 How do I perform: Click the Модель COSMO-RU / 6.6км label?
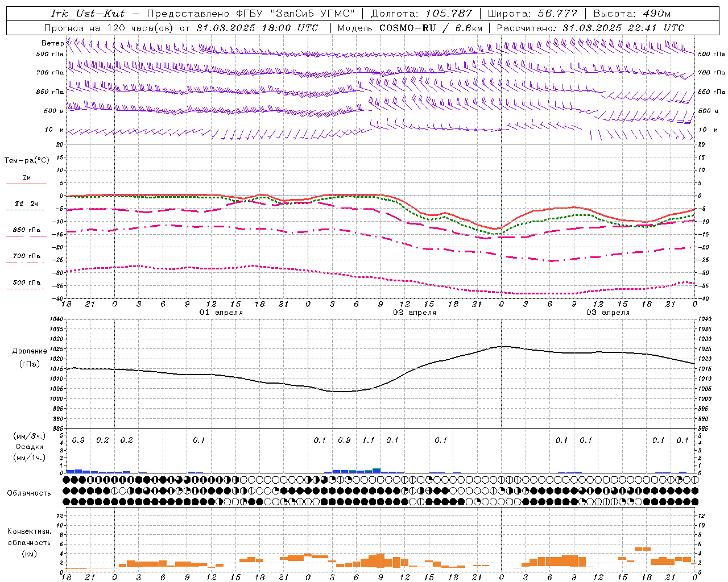[409, 28]
